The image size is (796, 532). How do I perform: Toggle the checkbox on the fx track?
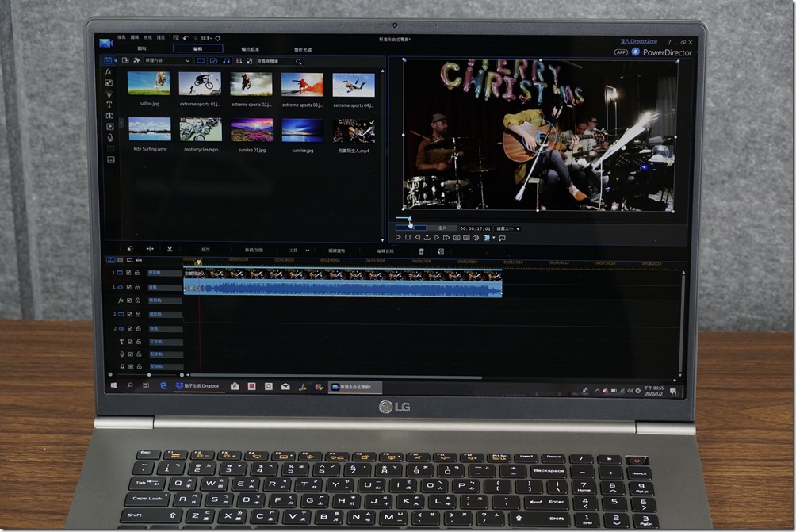point(129,300)
